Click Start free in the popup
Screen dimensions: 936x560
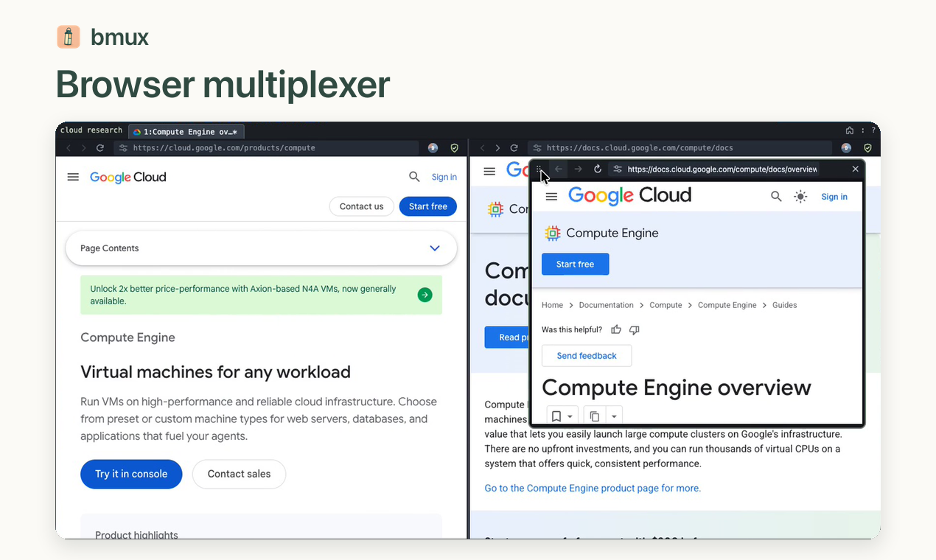(x=575, y=265)
